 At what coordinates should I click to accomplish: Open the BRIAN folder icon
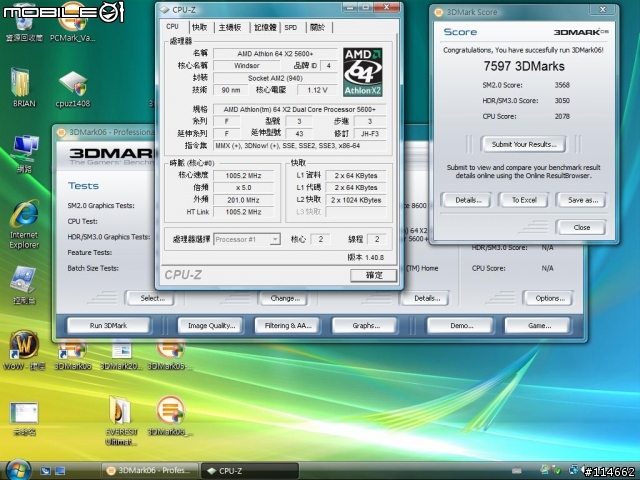(x=24, y=88)
